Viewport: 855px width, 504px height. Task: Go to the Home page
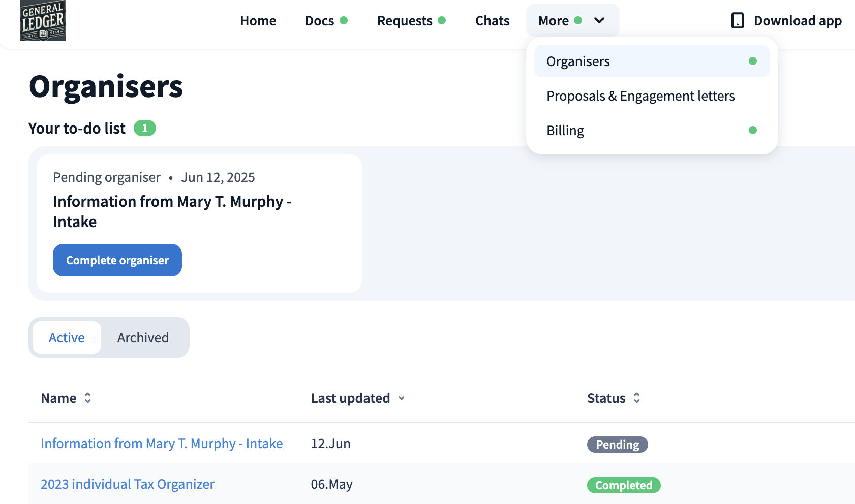tap(258, 21)
